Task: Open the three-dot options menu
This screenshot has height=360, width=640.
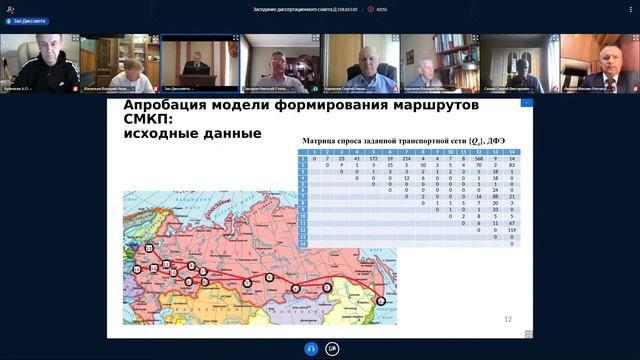Action: tap(631, 9)
